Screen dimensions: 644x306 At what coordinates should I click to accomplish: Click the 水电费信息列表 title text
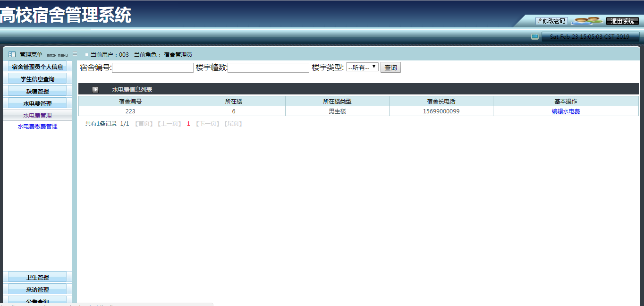pos(132,89)
